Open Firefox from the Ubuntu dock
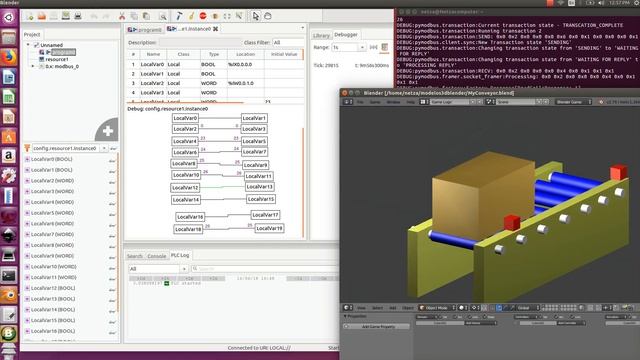 9,57
